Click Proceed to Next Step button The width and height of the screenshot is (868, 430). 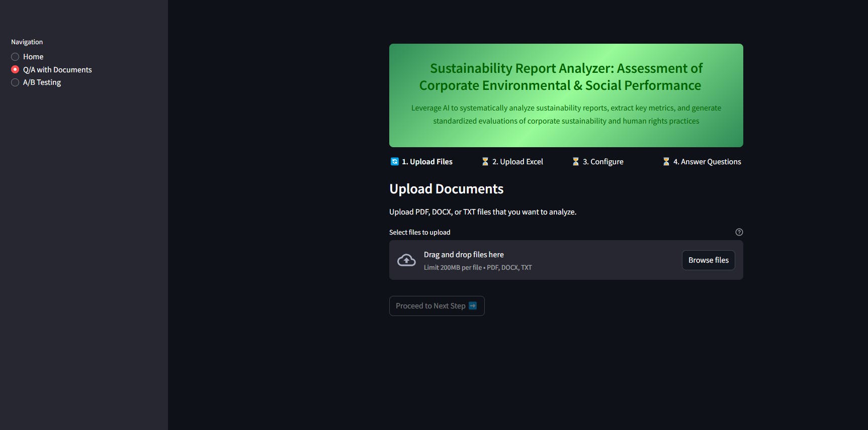coord(437,306)
